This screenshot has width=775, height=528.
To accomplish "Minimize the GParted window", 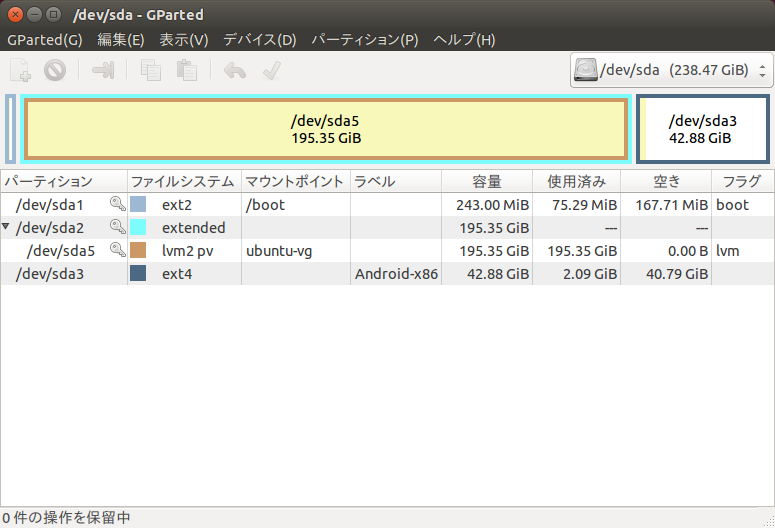I will coord(34,14).
